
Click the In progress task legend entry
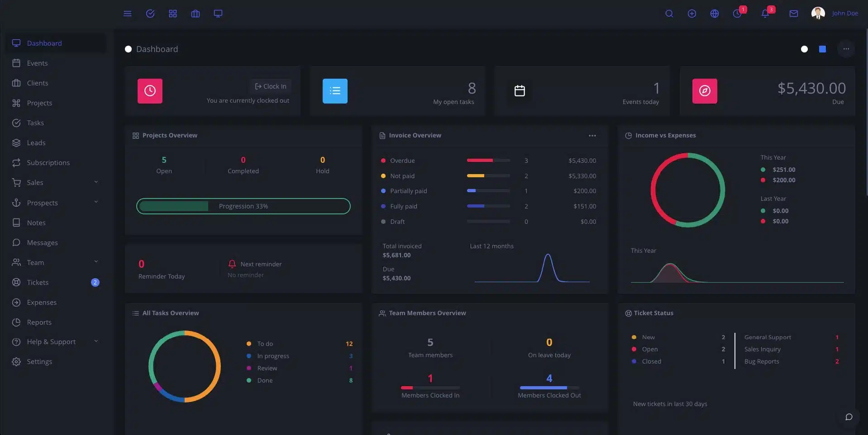point(273,356)
